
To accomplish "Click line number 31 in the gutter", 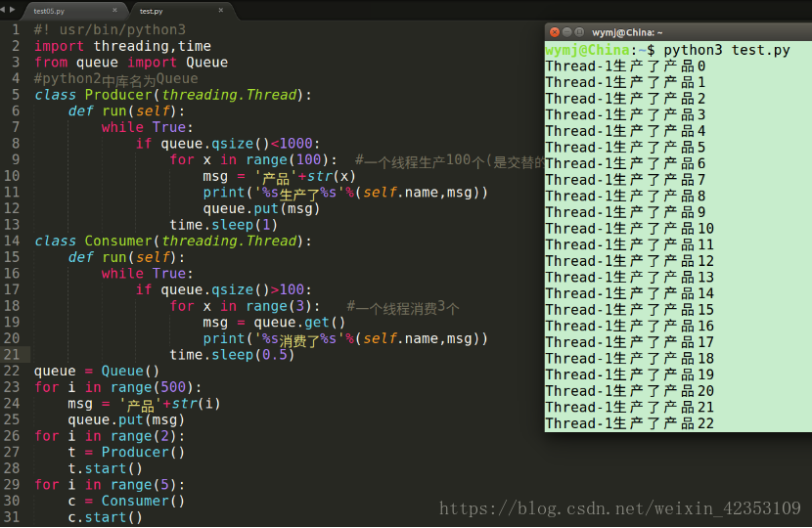I will 12,517.
